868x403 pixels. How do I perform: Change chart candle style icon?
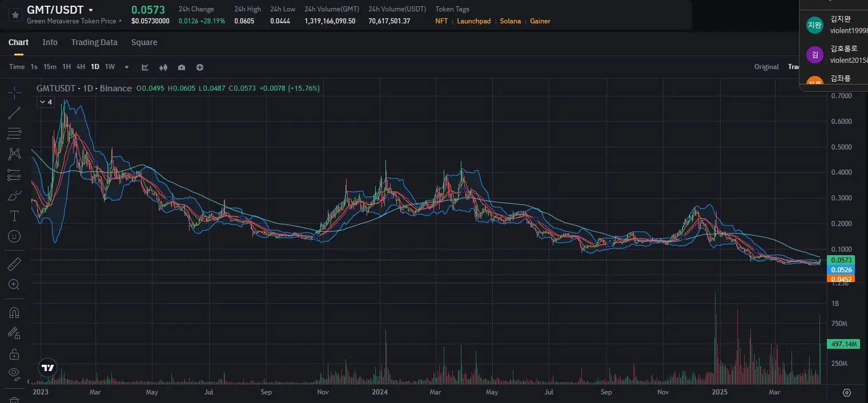click(x=163, y=67)
